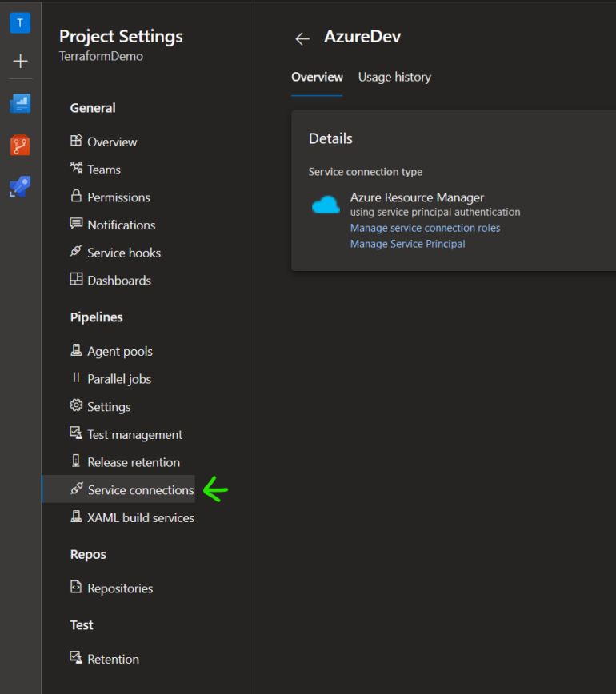The height and width of the screenshot is (694, 616).
Task: Open Manage service connection roles link
Action: pyautogui.click(x=425, y=228)
